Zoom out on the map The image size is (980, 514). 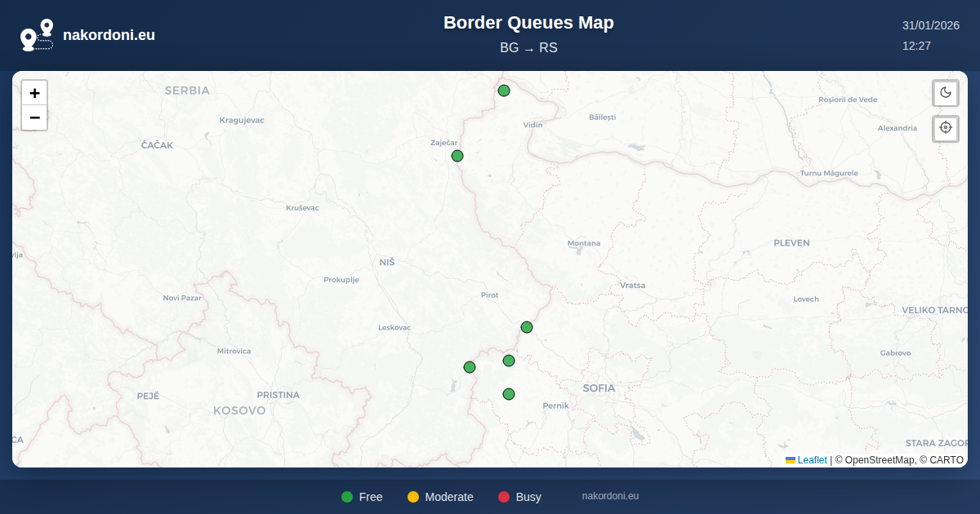[34, 118]
